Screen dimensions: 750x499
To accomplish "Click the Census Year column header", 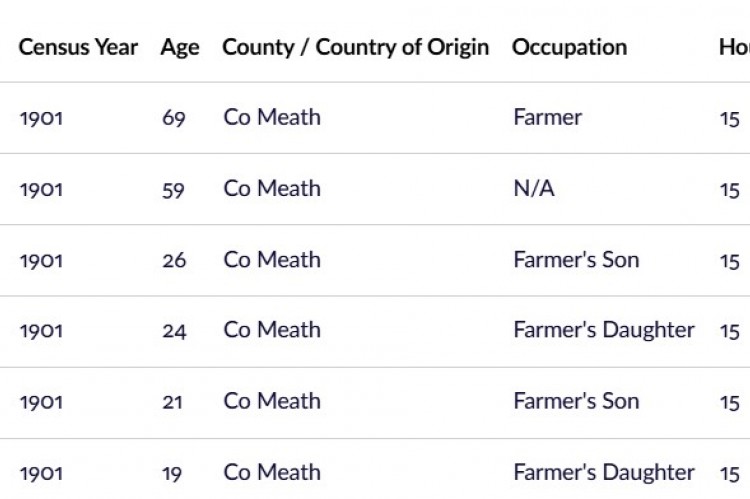I will pyautogui.click(x=78, y=47).
